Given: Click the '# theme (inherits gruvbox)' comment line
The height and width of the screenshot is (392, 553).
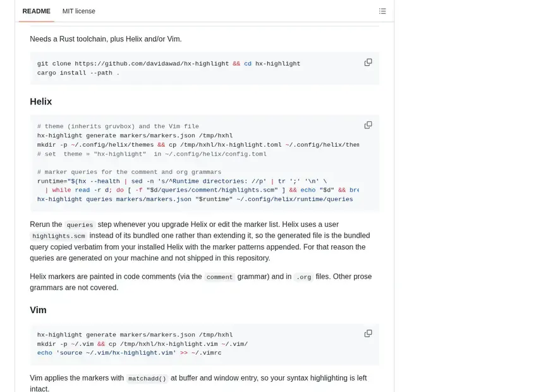Looking at the screenshot, I should [118, 126].
